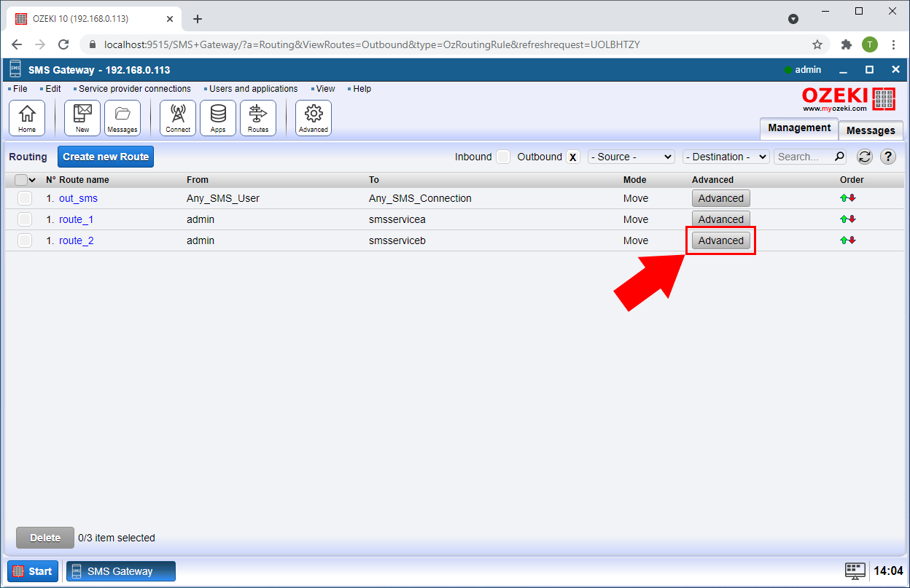Click the Ozeki logo in the header
This screenshot has height=588, width=910.
coord(849,99)
